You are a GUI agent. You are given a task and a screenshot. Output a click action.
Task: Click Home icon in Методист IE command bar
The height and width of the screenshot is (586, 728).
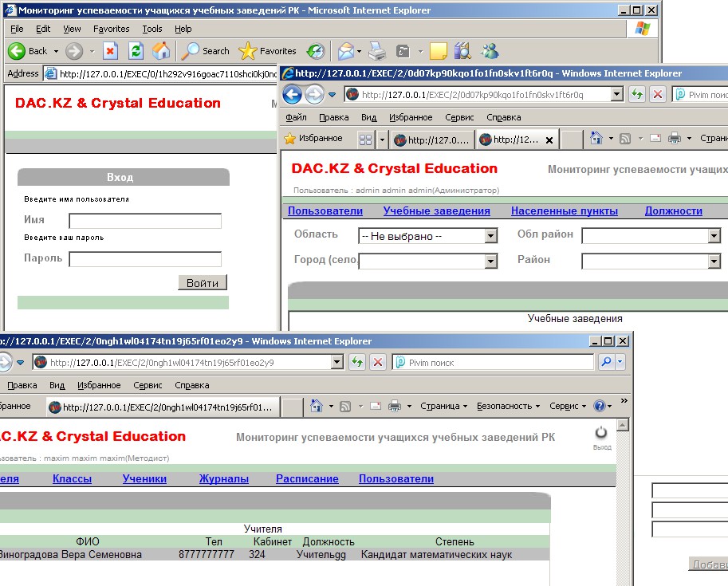pos(317,406)
